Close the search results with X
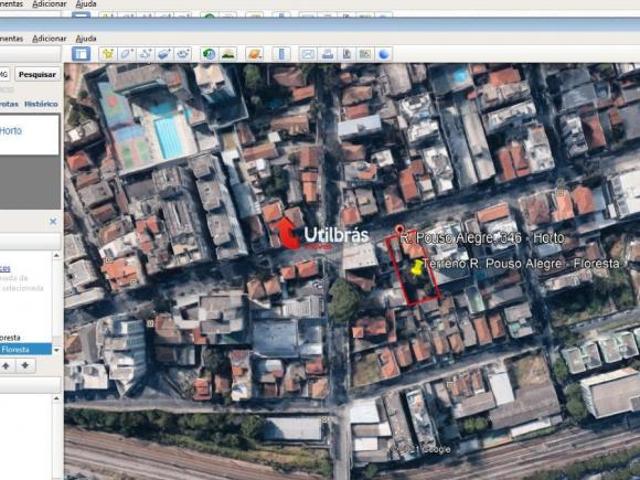This screenshot has height=480, width=640. tap(53, 221)
